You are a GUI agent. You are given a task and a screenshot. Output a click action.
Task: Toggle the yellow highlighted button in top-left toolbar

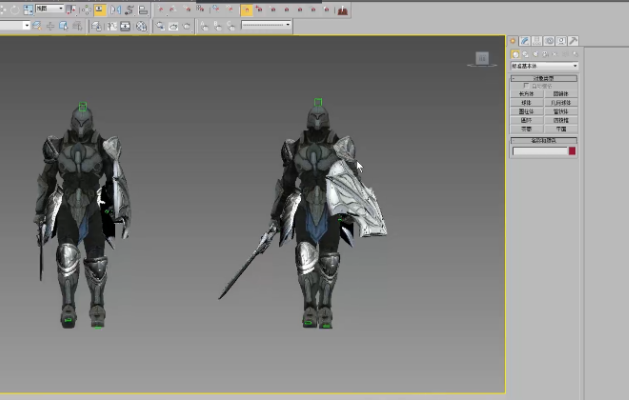[x=100, y=10]
